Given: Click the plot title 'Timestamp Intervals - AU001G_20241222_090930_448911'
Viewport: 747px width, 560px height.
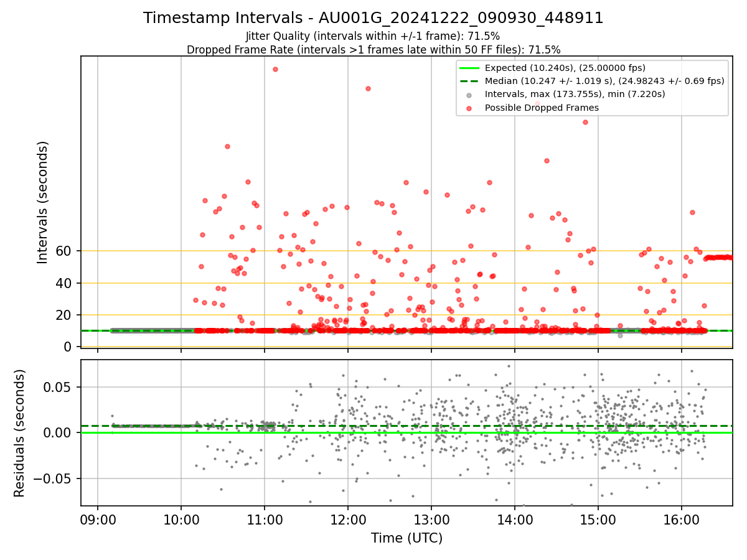Looking at the screenshot, I should click(x=374, y=18).
